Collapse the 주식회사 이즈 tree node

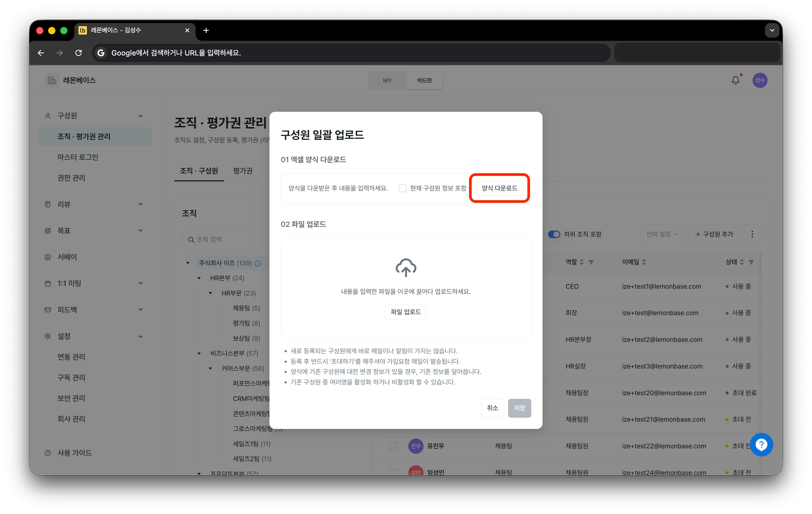[188, 263]
